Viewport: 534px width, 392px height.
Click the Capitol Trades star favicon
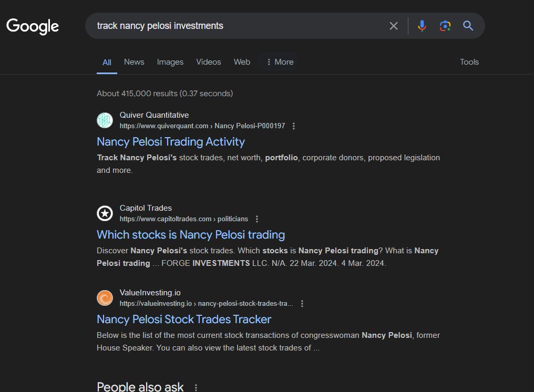click(x=105, y=213)
